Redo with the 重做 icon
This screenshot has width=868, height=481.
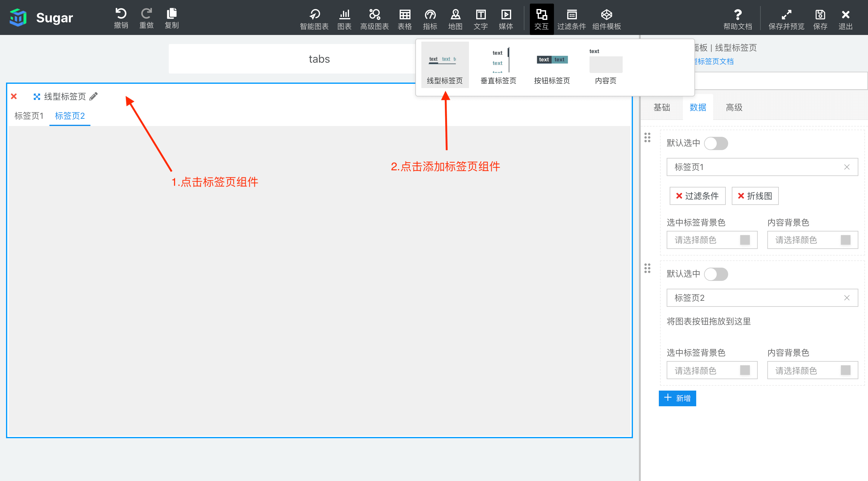(x=146, y=18)
